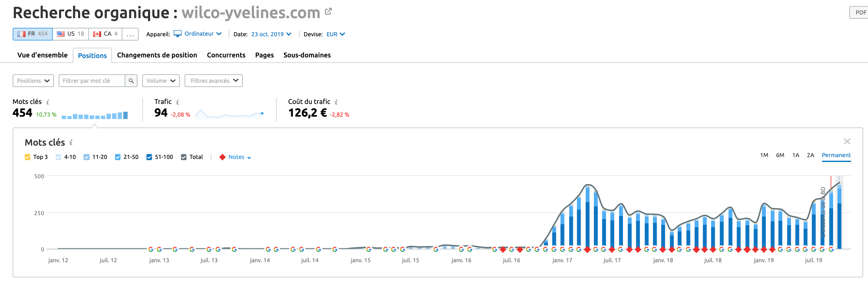Viewport: 868px width, 284px height.
Task: Close the Mots clés chart panel
Action: coord(847,142)
